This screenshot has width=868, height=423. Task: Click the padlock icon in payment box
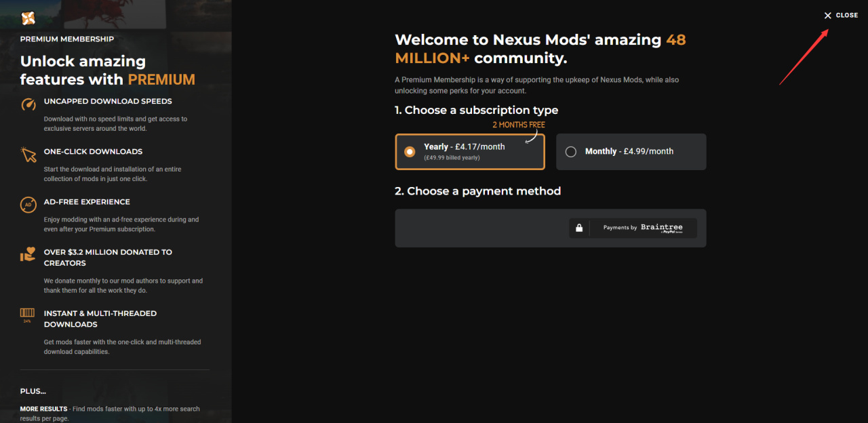point(579,228)
